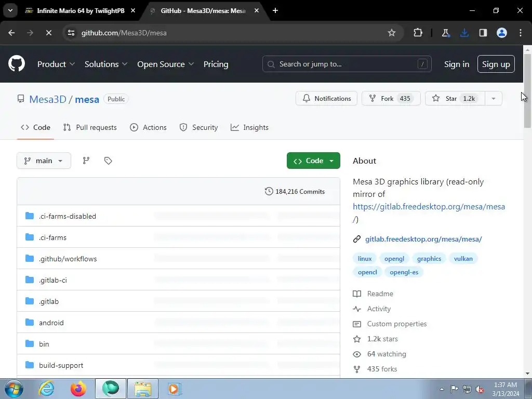Screen dimensions: 532x399
Task: Open the Mesa3D organization link
Action: (48, 99)
